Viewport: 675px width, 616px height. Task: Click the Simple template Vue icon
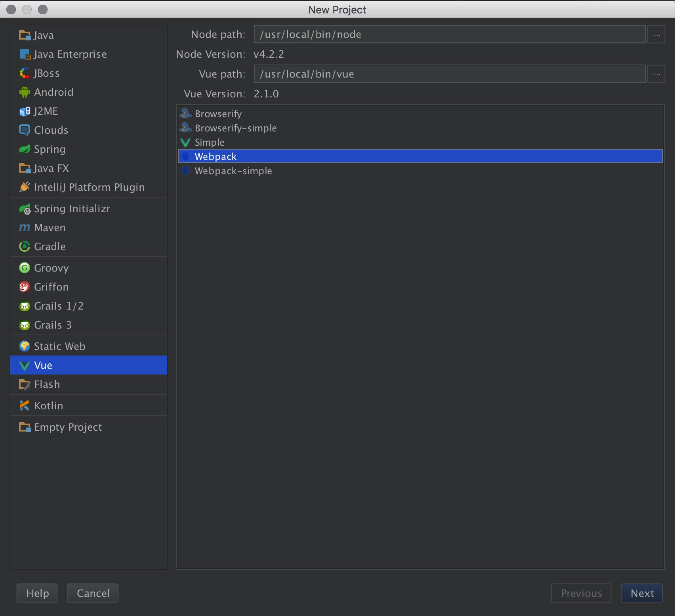[185, 142]
